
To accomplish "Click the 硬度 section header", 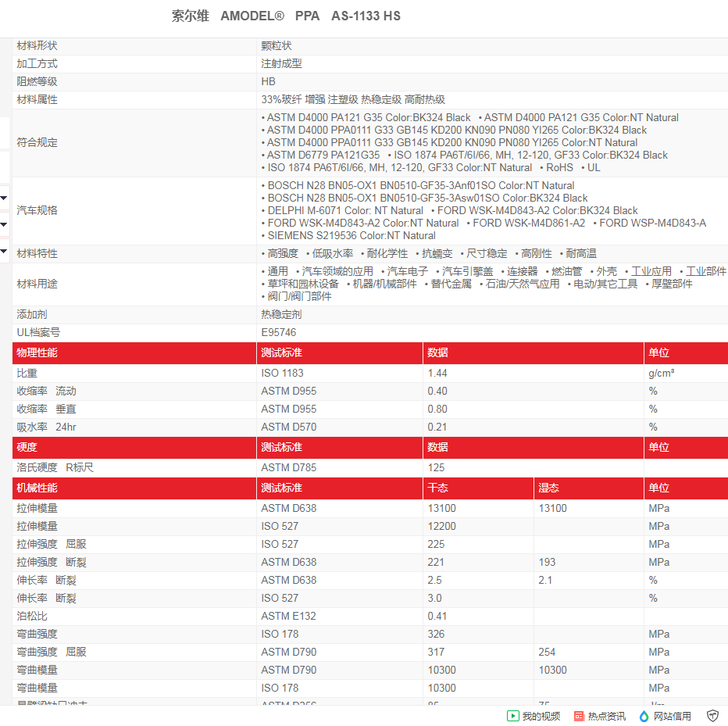I will point(27,447).
